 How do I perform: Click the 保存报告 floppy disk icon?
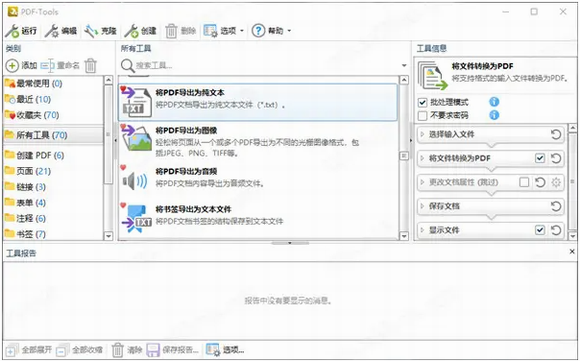point(153,350)
